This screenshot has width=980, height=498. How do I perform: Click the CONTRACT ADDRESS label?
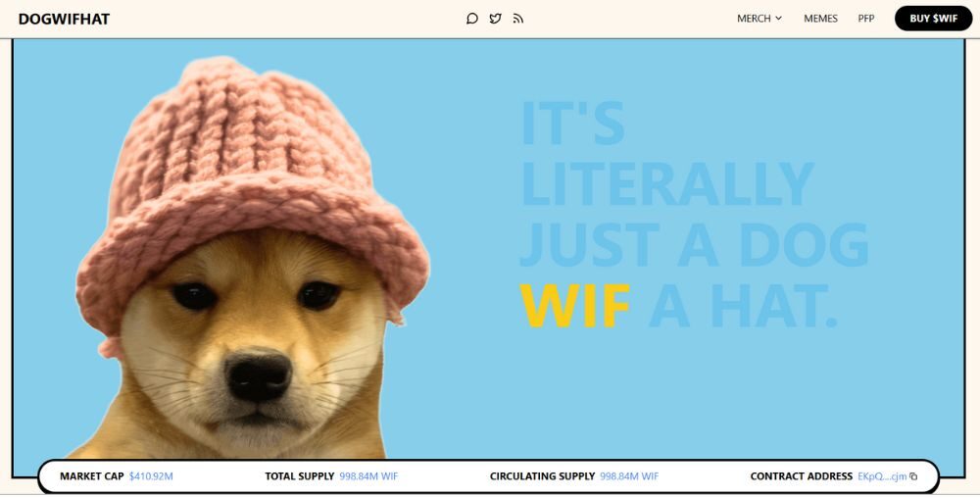pos(802,476)
